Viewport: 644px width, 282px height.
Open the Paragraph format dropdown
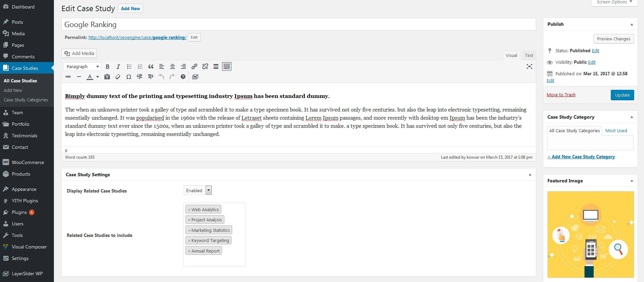(82, 67)
